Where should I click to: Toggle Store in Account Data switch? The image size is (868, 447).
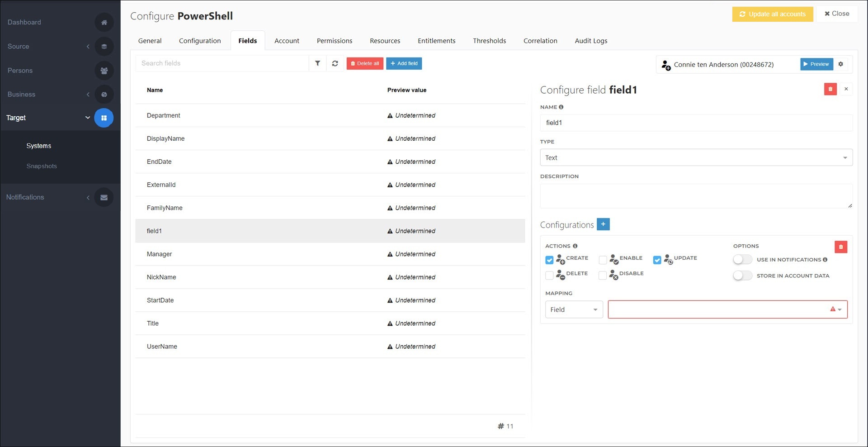point(742,276)
